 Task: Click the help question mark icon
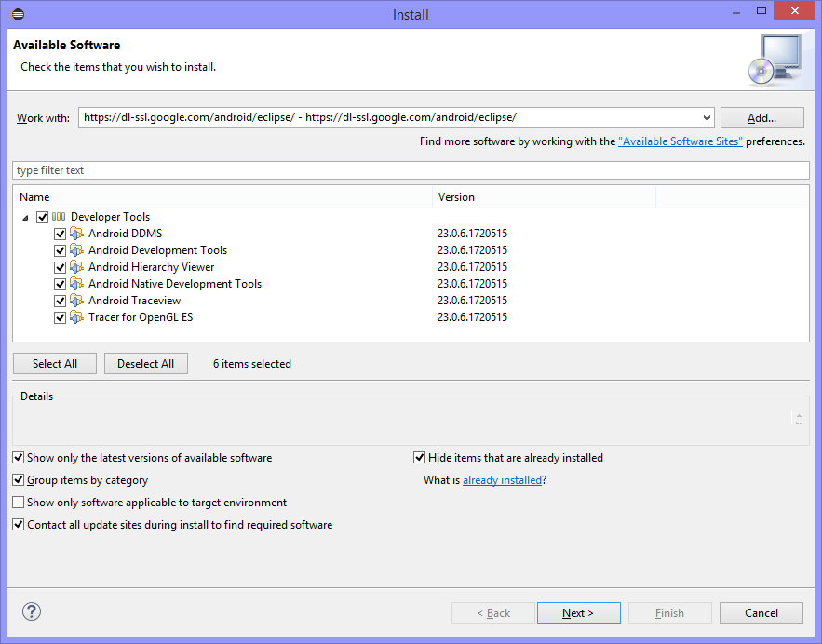pos(32,611)
